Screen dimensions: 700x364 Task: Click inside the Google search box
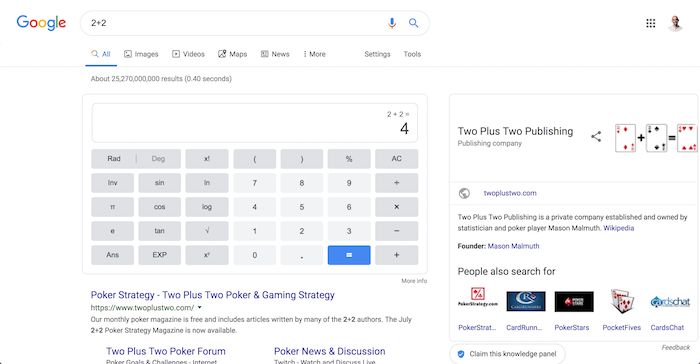pyautogui.click(x=232, y=23)
